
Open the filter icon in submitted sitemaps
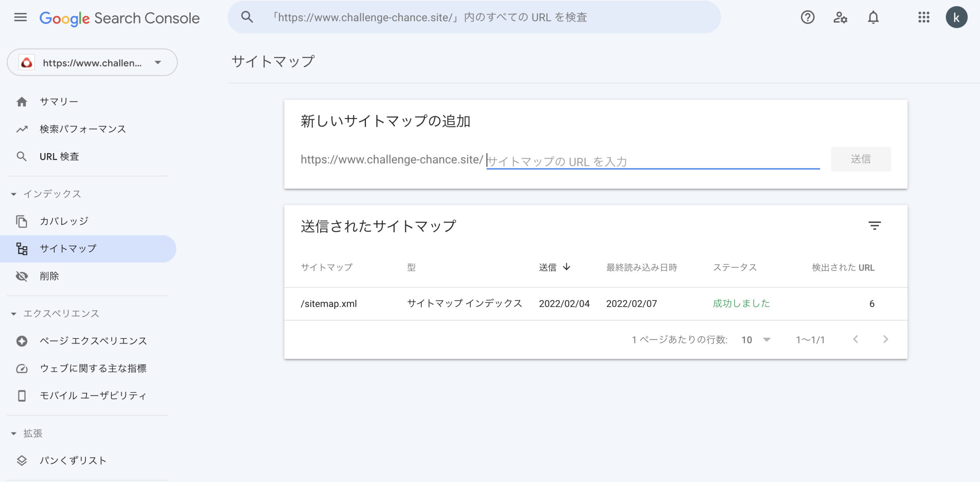874,225
